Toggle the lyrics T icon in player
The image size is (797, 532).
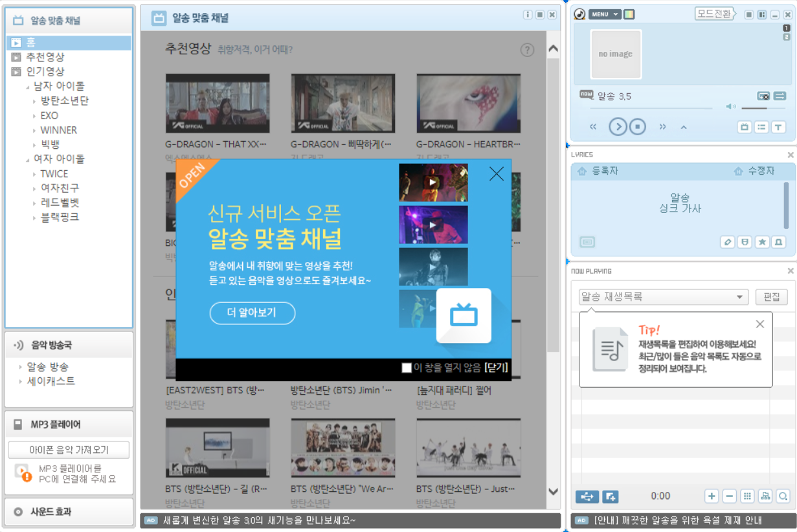[778, 127]
